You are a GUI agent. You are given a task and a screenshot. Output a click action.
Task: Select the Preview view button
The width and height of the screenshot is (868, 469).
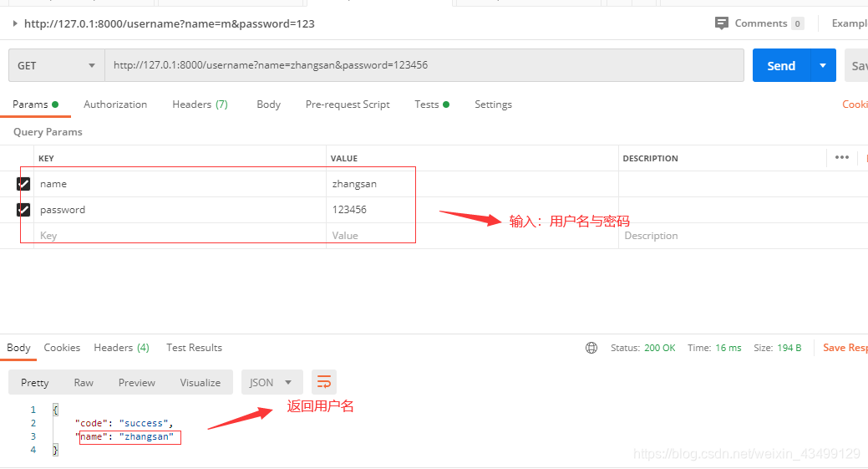pos(137,383)
